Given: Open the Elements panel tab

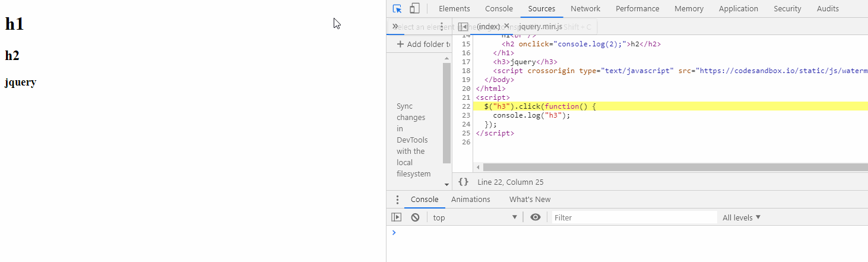Looking at the screenshot, I should [x=454, y=8].
